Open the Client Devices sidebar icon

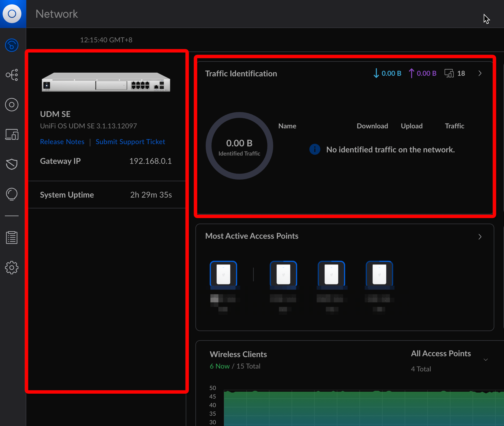(x=12, y=134)
